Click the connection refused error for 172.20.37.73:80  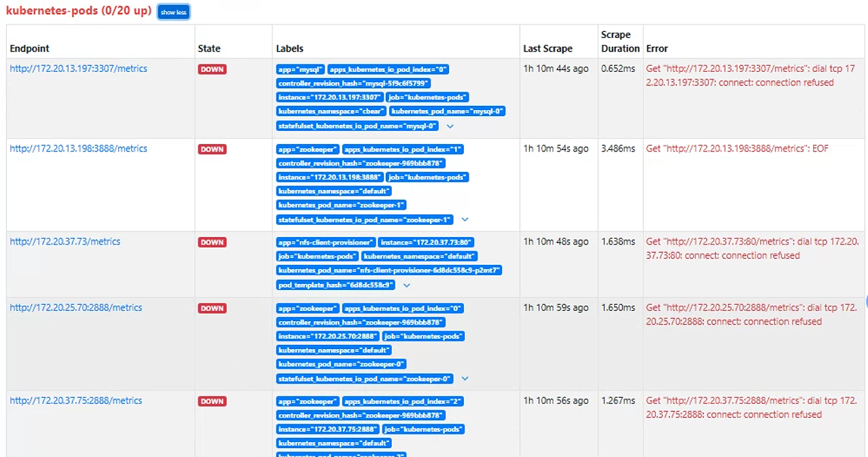click(x=752, y=249)
